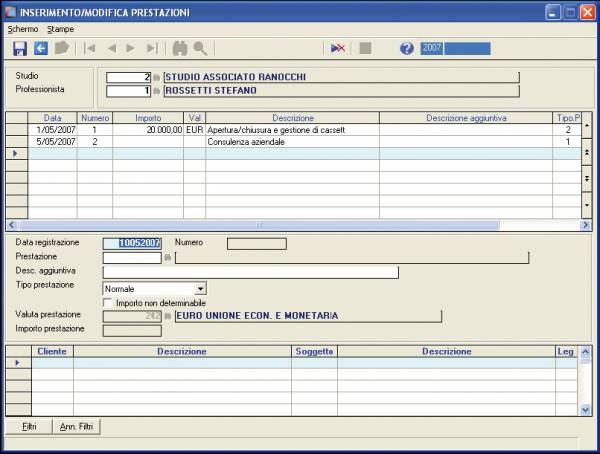
Task: Toggle Importo non determinabile checkbox
Action: (x=108, y=303)
